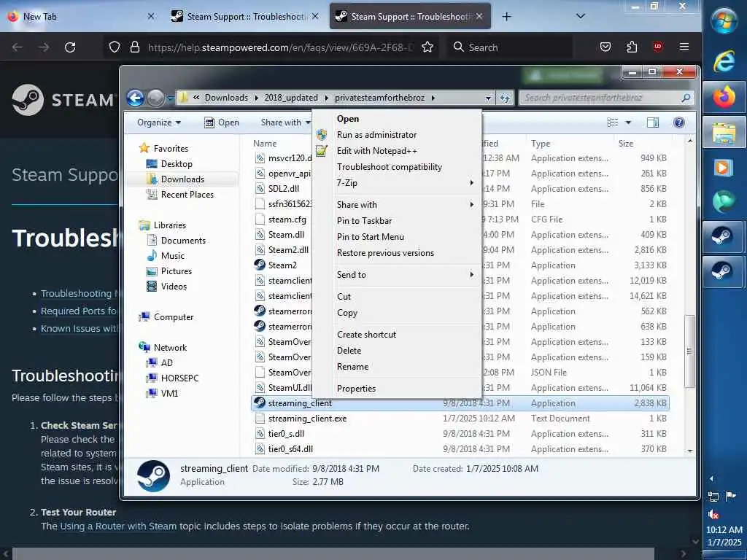Click the change view icon in Explorer toolbar
The width and height of the screenshot is (747, 560).
[x=613, y=122]
